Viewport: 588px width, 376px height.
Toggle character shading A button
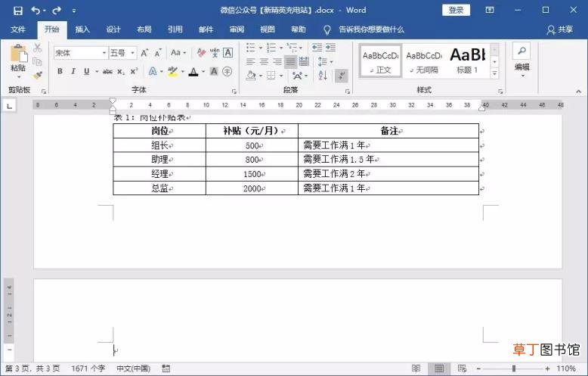[x=214, y=71]
